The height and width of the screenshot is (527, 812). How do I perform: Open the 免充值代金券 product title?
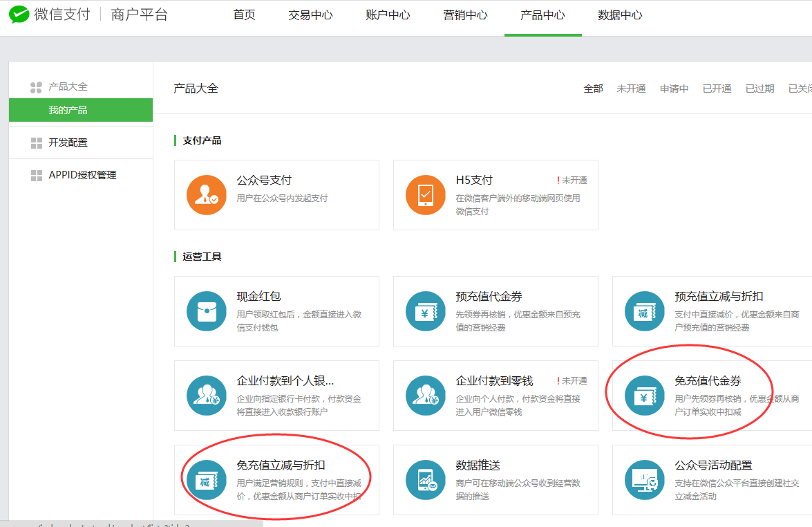708,381
